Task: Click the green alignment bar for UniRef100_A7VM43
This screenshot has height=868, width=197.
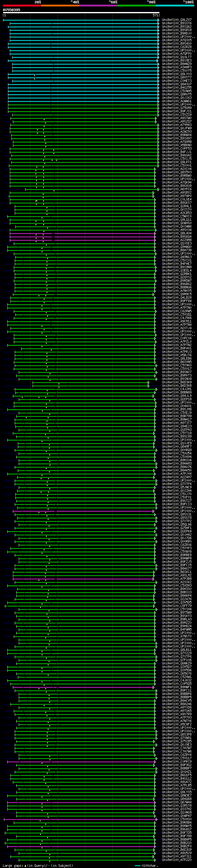Action: [84, 125]
